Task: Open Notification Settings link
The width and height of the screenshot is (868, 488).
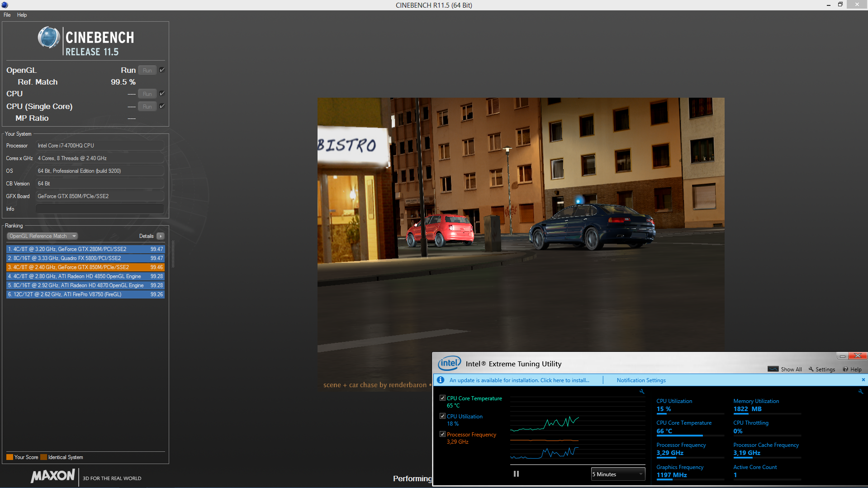Action: pyautogui.click(x=641, y=380)
